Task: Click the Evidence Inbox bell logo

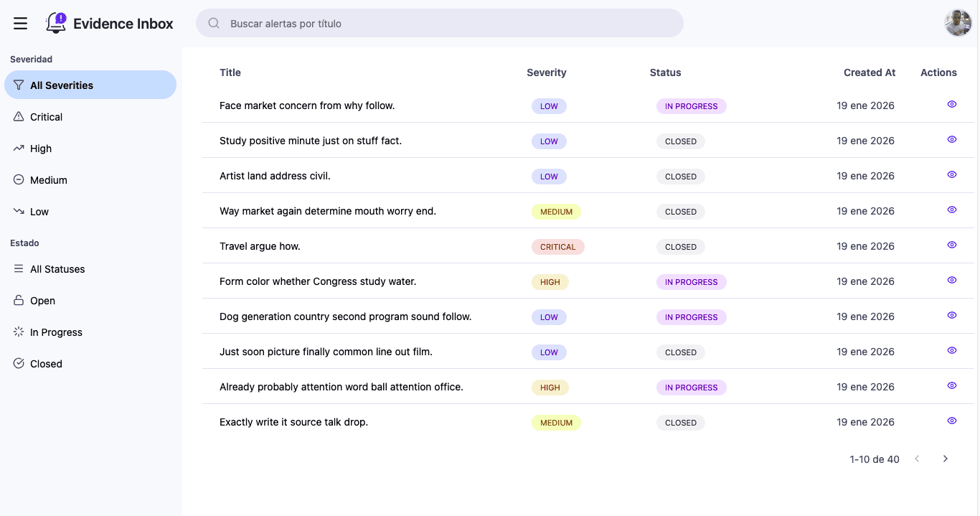Action: [56, 23]
